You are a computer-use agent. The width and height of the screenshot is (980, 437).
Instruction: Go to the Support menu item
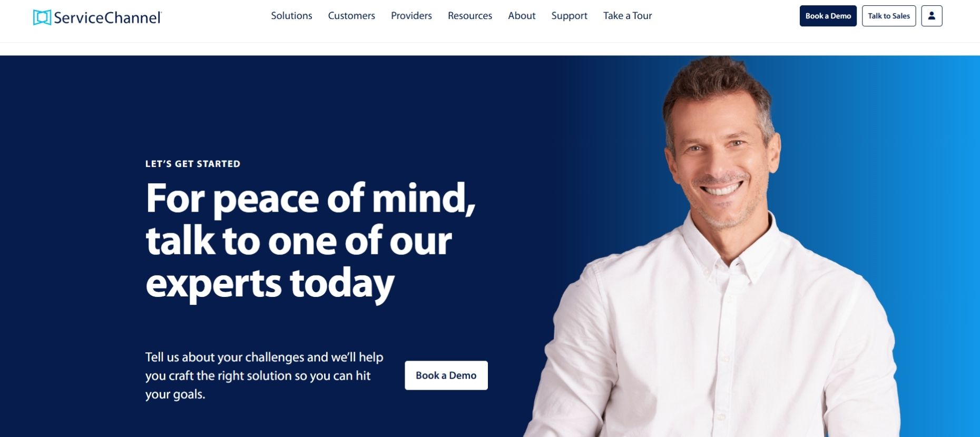tap(569, 16)
